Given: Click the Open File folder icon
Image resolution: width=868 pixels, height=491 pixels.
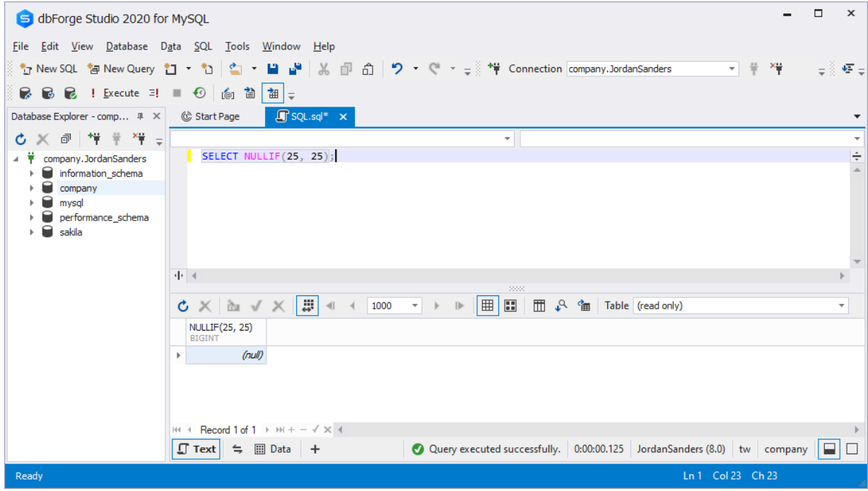Looking at the screenshot, I should point(236,69).
